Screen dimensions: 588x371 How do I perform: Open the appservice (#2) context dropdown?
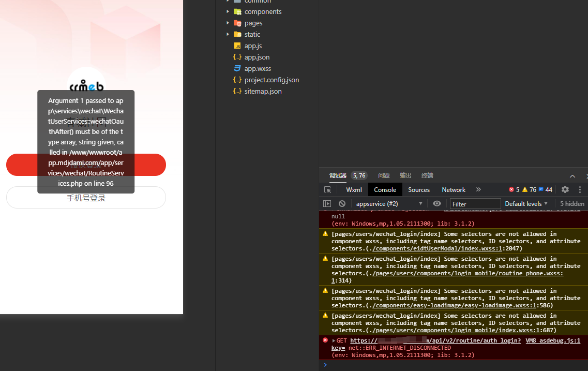389,204
